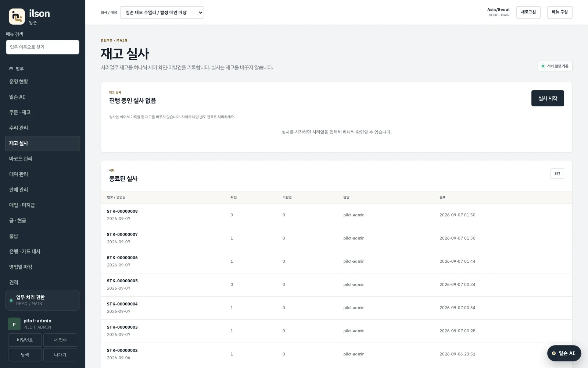This screenshot has height=368, width=588.
Task: Click the 8건 count badge
Action: 557,174
